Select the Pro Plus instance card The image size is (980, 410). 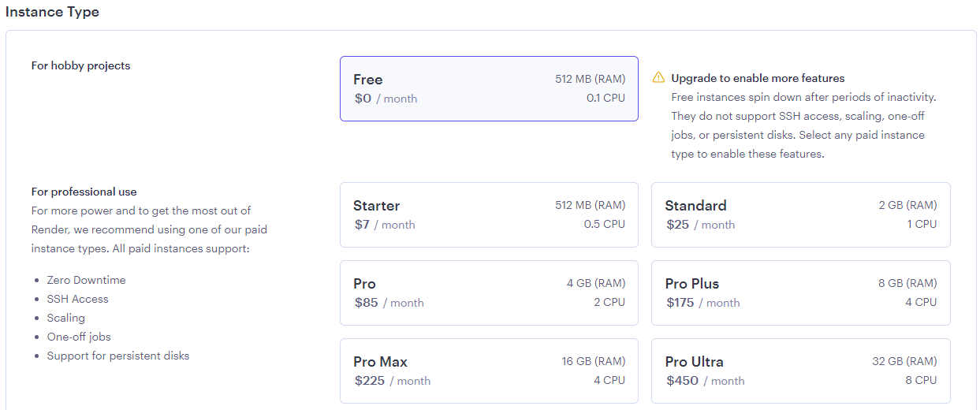[x=800, y=293]
